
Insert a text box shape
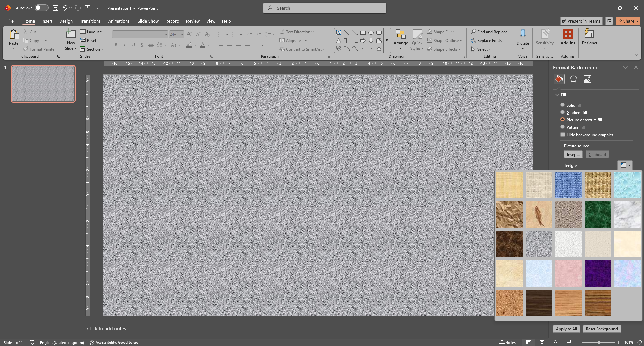[339, 33]
